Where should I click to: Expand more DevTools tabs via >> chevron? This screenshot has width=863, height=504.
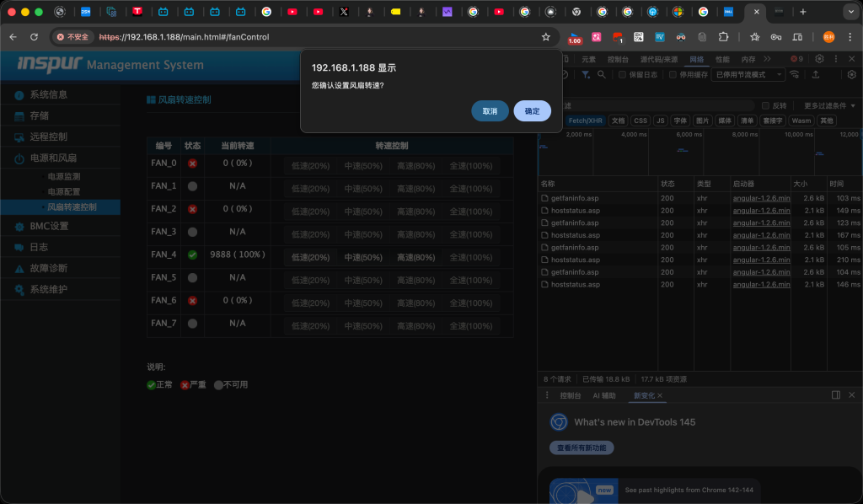tap(767, 59)
